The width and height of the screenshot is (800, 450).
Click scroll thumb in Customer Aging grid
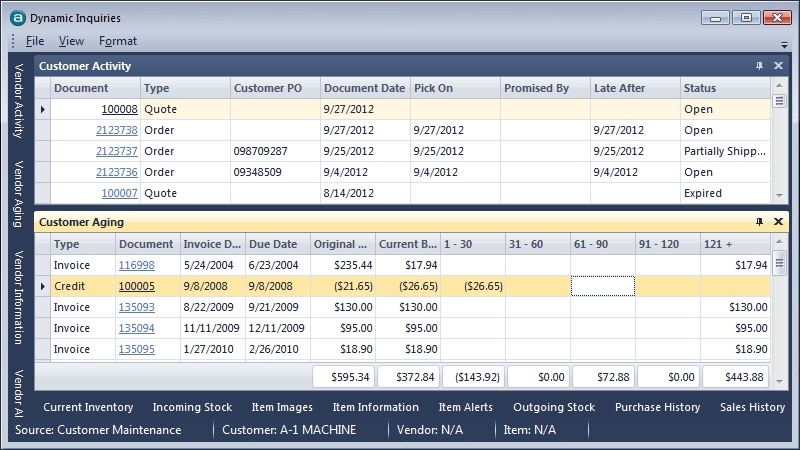tap(779, 263)
